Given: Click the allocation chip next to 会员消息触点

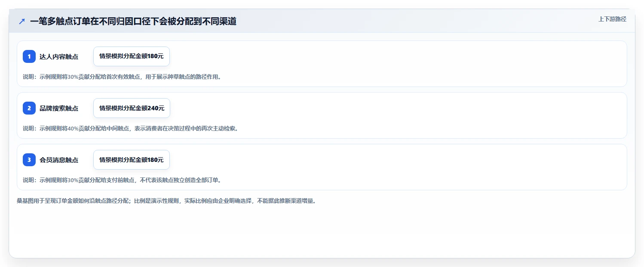Looking at the screenshot, I should pos(132,160).
